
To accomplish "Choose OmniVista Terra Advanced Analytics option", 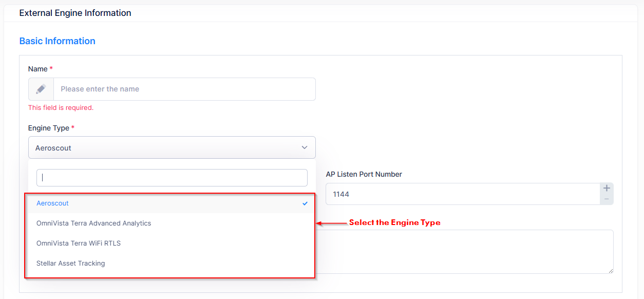I will pos(94,223).
